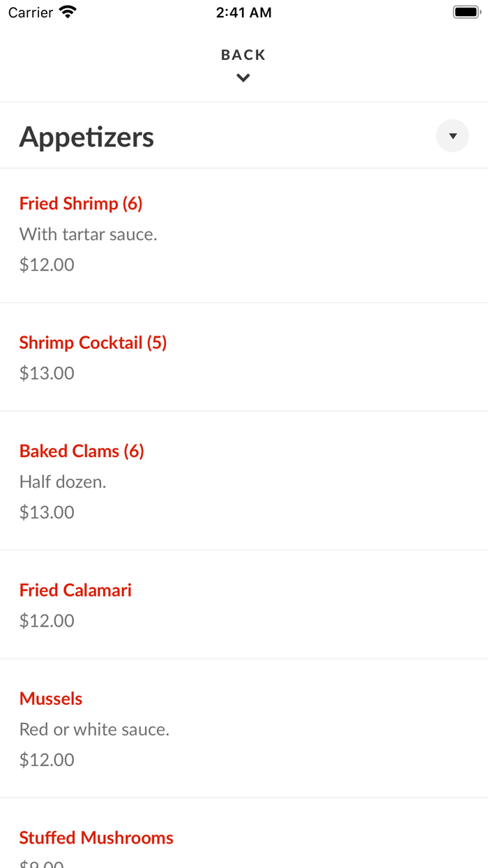Open the Appetizers category dropdown arrow
The height and width of the screenshot is (868, 488).
(452, 136)
